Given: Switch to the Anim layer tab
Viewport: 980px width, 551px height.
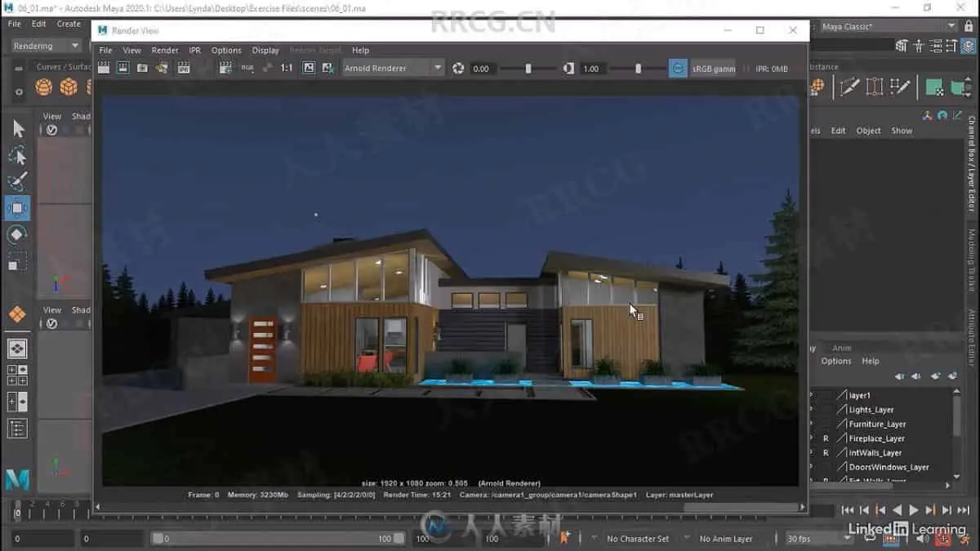Looking at the screenshot, I should click(841, 348).
